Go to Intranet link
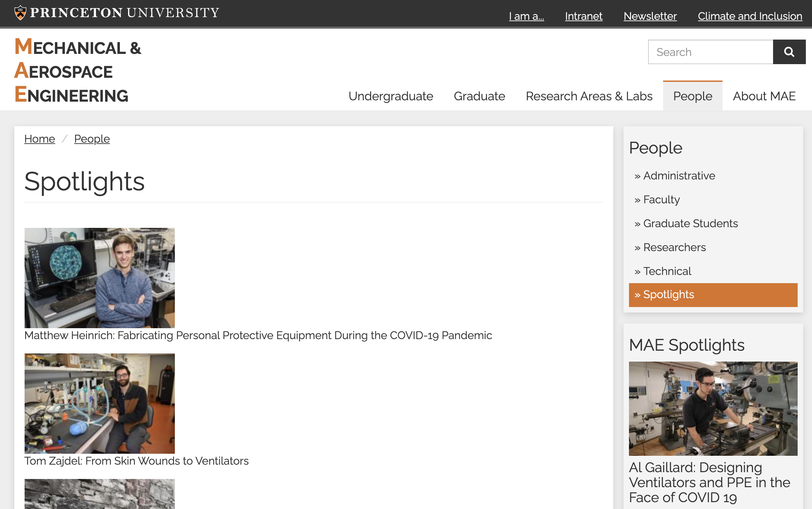812x509 pixels. 583,16
